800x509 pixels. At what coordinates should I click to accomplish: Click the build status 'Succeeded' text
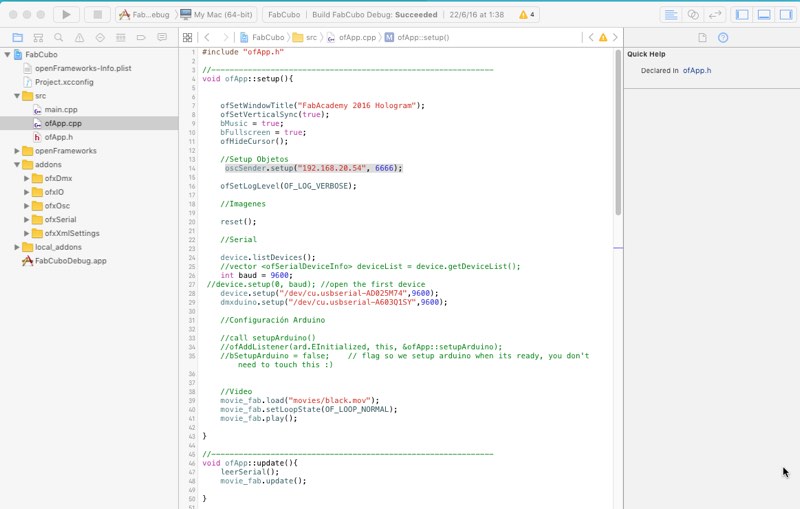(416, 14)
